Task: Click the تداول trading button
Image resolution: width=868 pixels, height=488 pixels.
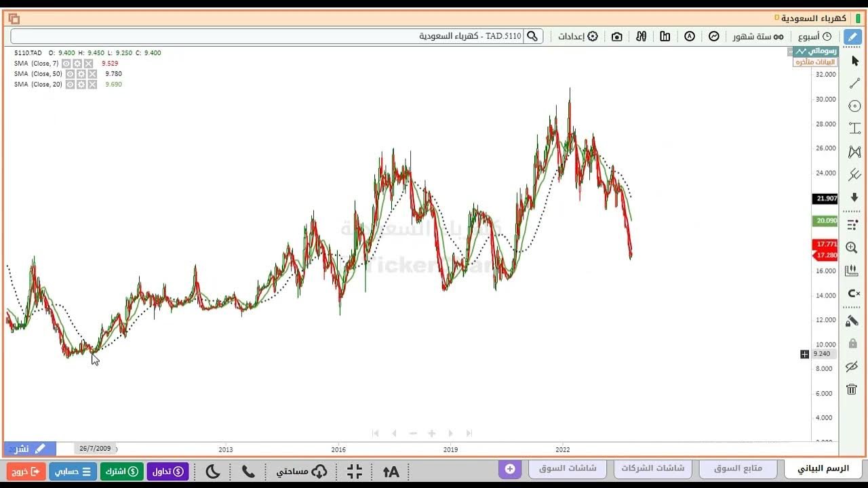Action: coord(167,471)
